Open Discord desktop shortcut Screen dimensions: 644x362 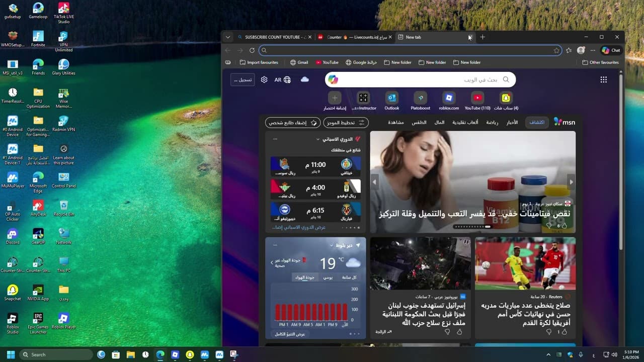tap(13, 236)
